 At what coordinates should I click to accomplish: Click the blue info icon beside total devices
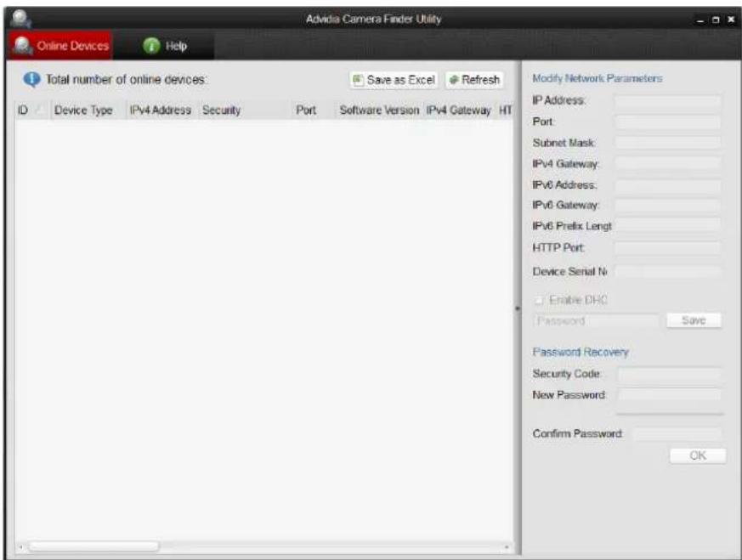tap(31, 80)
